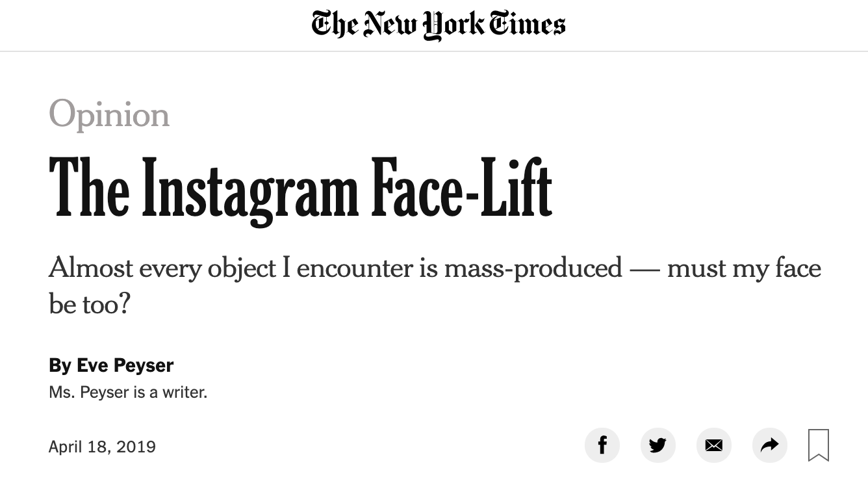Screen dimensions: 868x494
Task: Click the bio line Ms. Peyser is a writer
Action: [x=128, y=393]
